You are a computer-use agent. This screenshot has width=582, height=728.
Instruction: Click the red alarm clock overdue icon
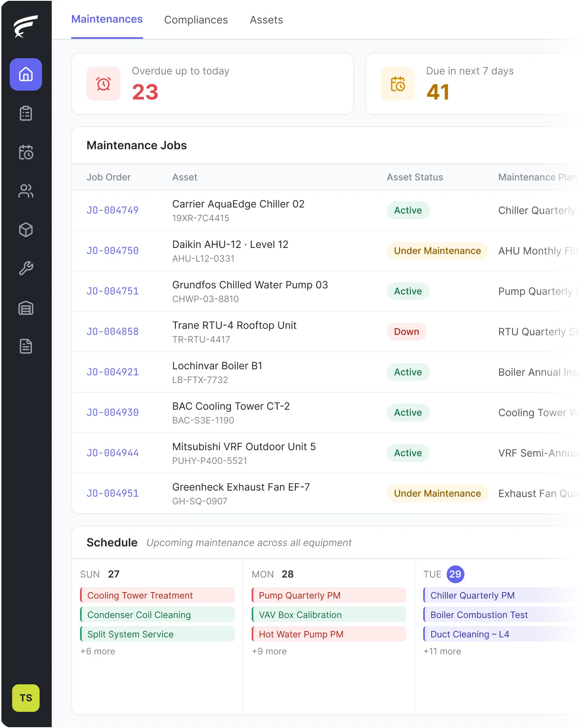(103, 84)
